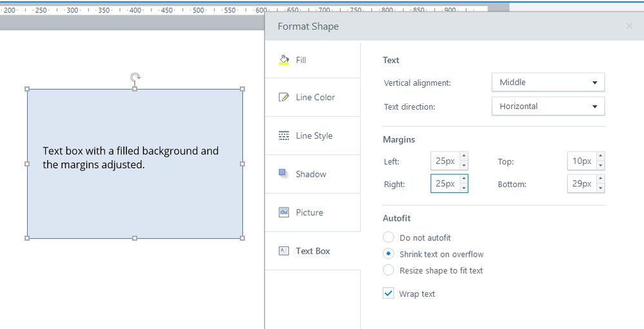Switch to the Line Style tab label
644x329 pixels.
click(x=314, y=135)
